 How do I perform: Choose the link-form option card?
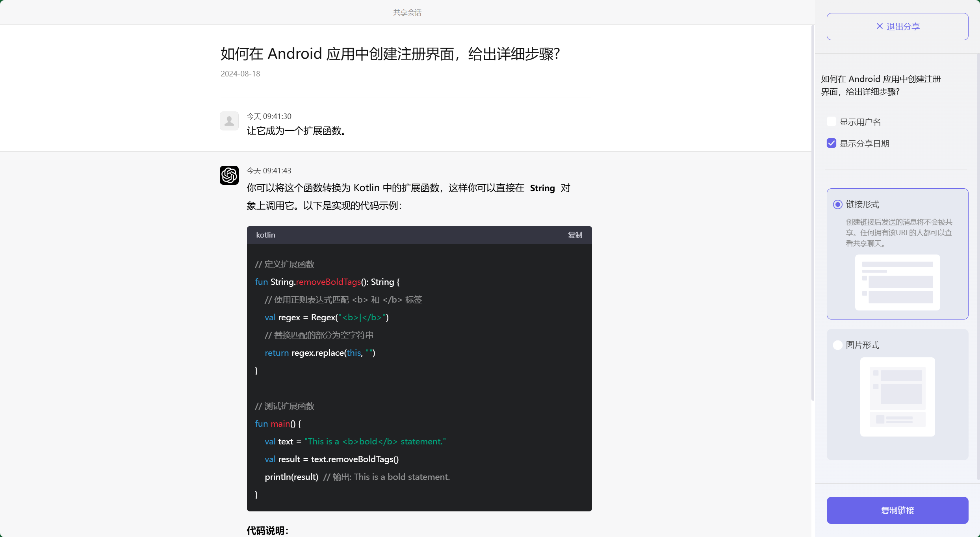click(897, 254)
